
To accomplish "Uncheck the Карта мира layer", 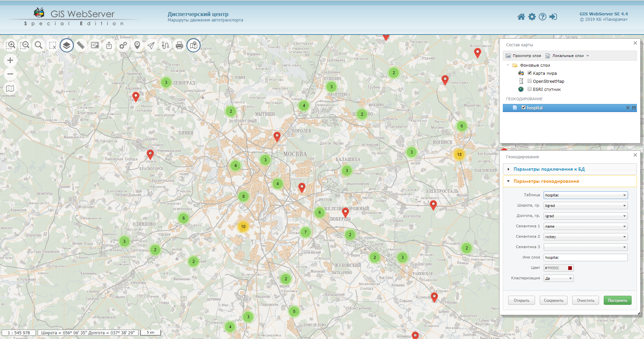I will [530, 73].
